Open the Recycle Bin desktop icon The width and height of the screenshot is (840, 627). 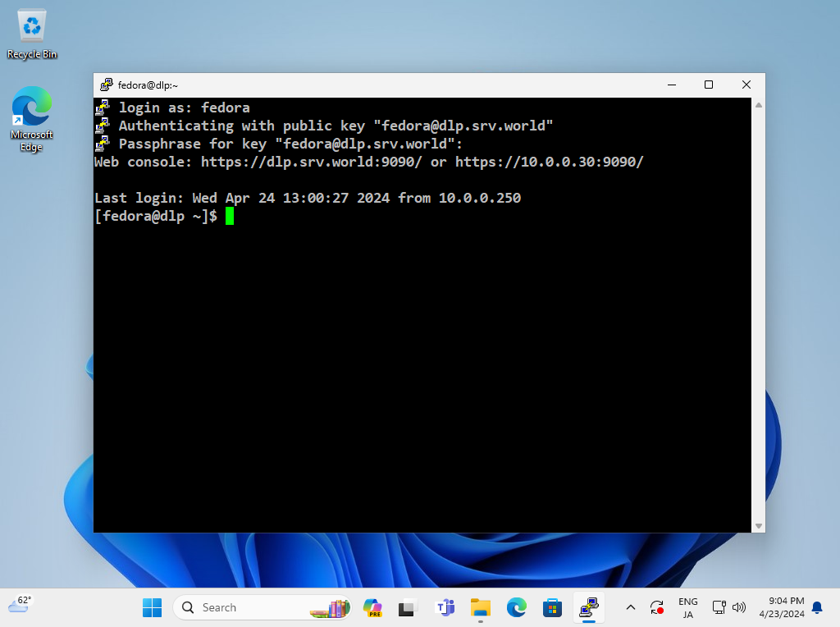tap(32, 34)
